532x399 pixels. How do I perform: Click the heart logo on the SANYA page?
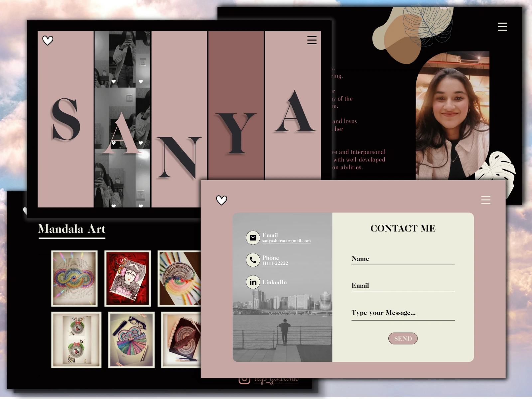coord(48,41)
